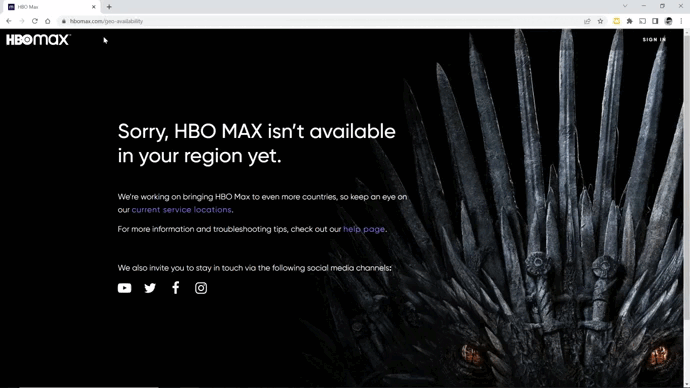Open HBO Max Instagram icon
This screenshot has height=388, width=690.
[201, 288]
